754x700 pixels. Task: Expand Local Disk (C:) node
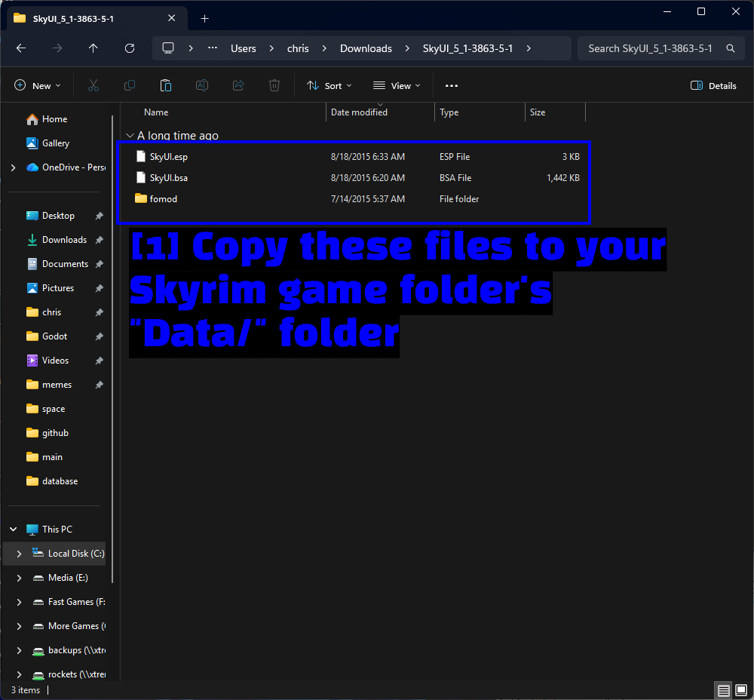20,554
